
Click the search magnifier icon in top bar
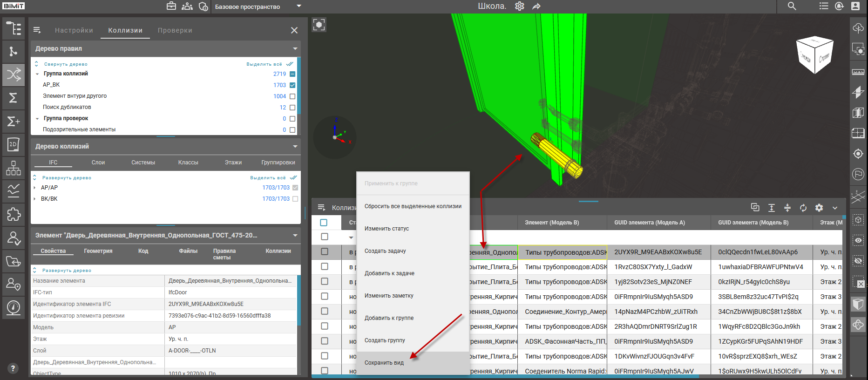point(792,6)
